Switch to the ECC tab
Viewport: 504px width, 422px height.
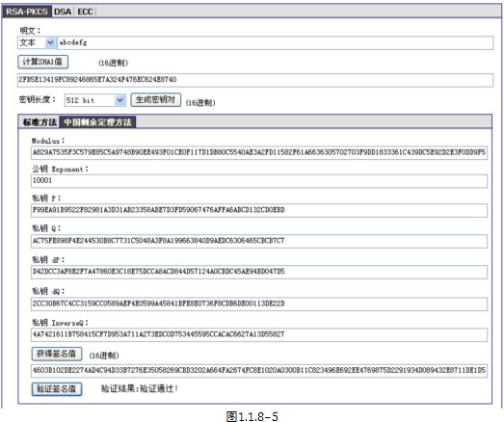tap(85, 12)
